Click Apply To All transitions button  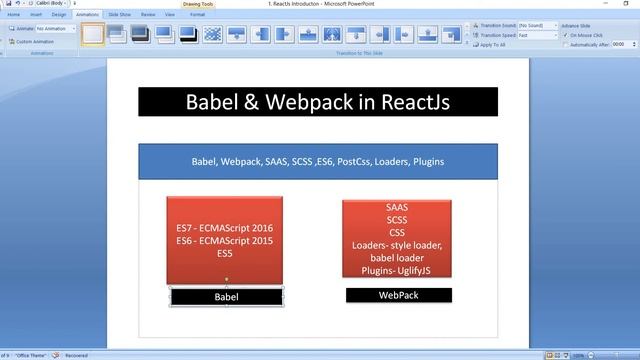[x=489, y=45]
